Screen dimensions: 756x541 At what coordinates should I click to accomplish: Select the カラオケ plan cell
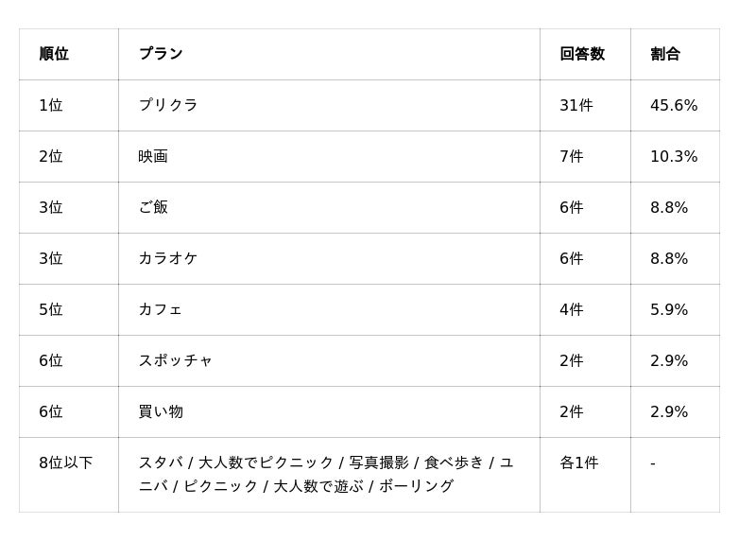pyautogui.click(x=168, y=258)
